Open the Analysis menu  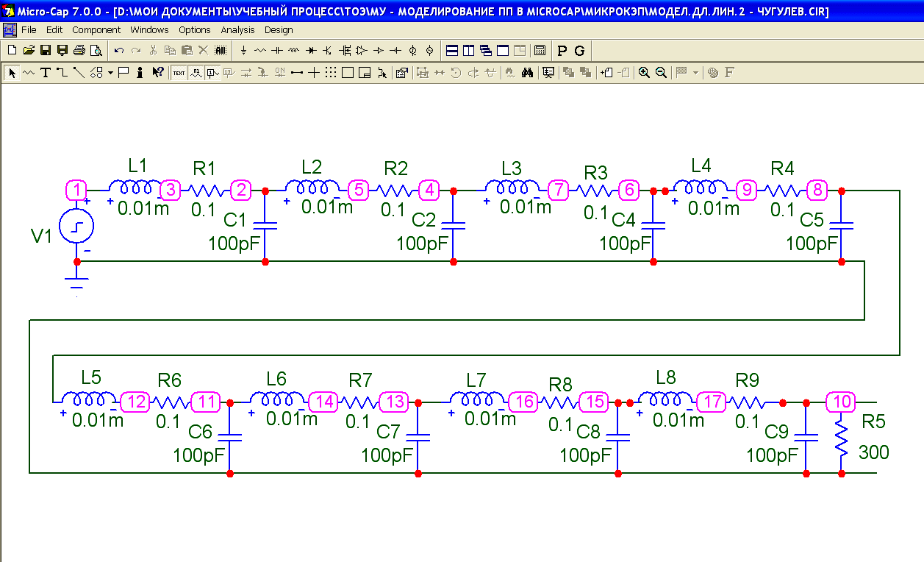(237, 30)
